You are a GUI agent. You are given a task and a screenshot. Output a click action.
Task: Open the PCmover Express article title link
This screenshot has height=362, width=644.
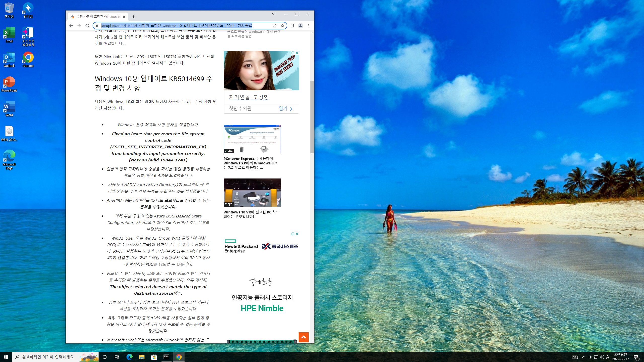[251, 163]
